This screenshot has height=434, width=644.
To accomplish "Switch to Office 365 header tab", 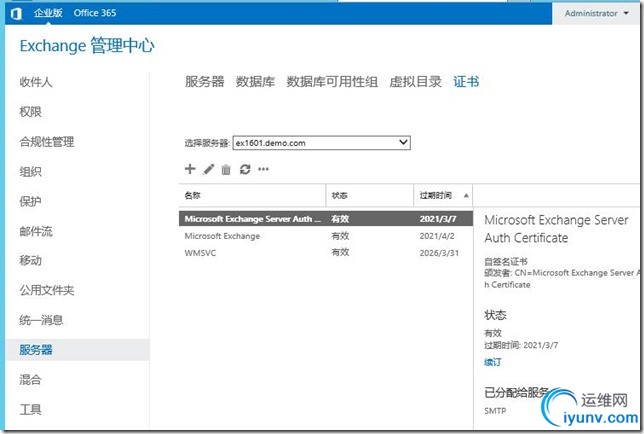I will coord(95,13).
